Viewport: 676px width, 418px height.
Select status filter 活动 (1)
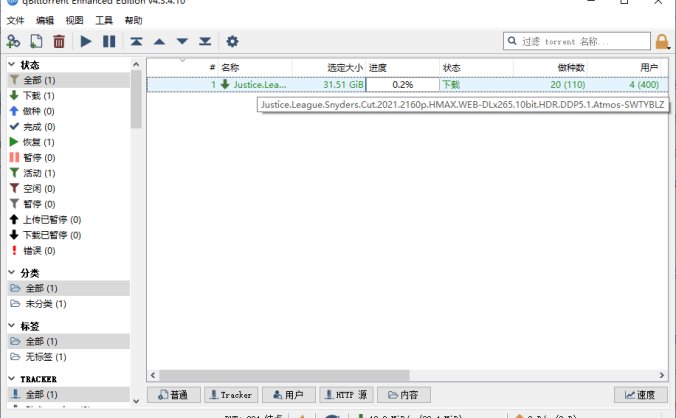coord(69,173)
